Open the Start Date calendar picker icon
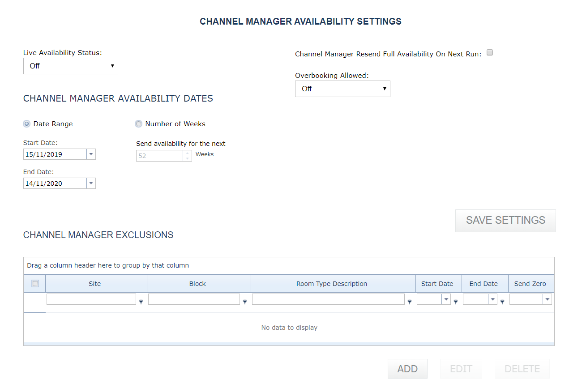 pyautogui.click(x=91, y=154)
